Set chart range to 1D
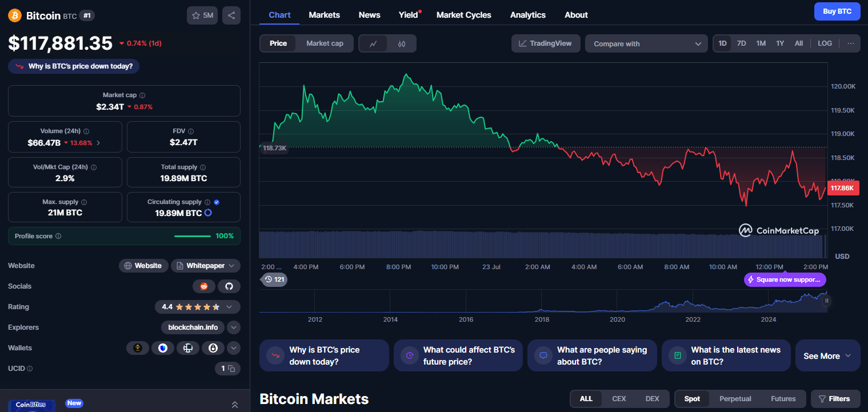868x412 pixels. pyautogui.click(x=723, y=43)
